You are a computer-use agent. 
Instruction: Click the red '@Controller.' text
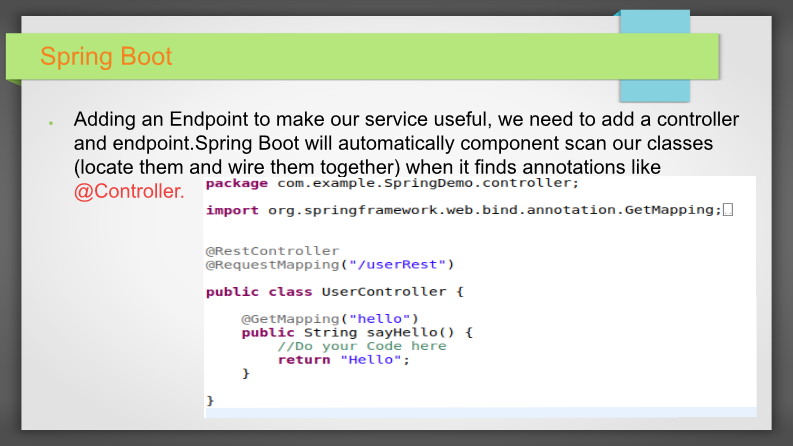pos(129,191)
